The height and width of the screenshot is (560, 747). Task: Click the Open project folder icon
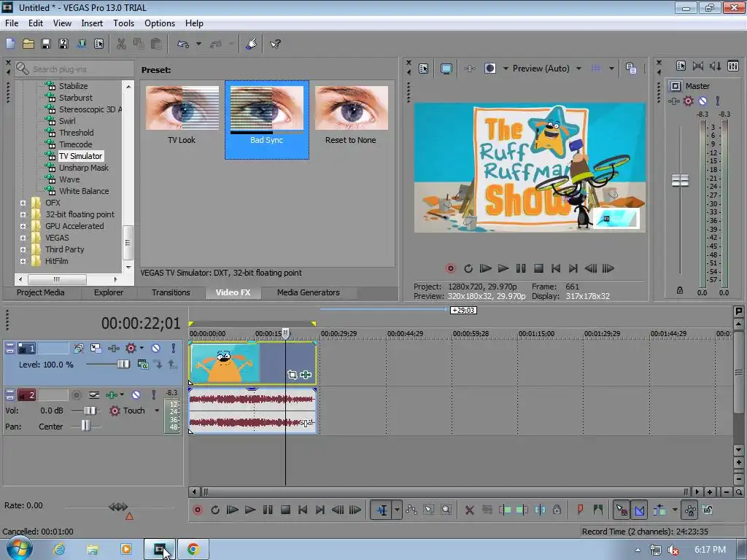(28, 44)
